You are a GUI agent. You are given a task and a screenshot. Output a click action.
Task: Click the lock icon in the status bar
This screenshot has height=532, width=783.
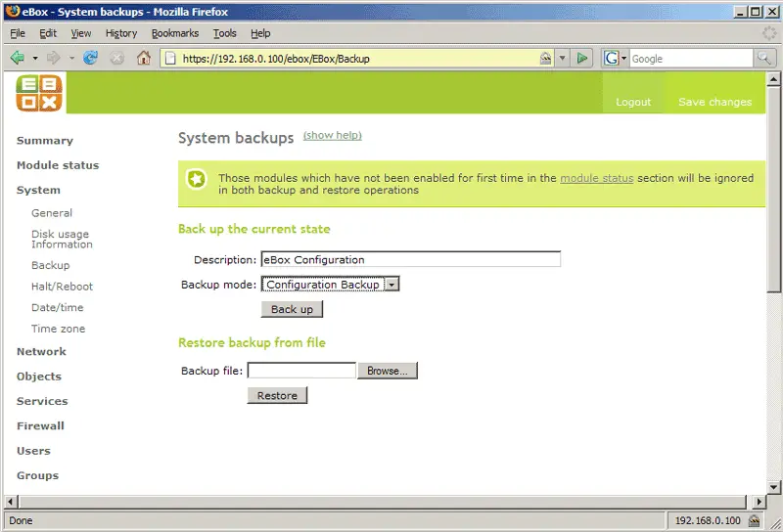[x=754, y=520]
